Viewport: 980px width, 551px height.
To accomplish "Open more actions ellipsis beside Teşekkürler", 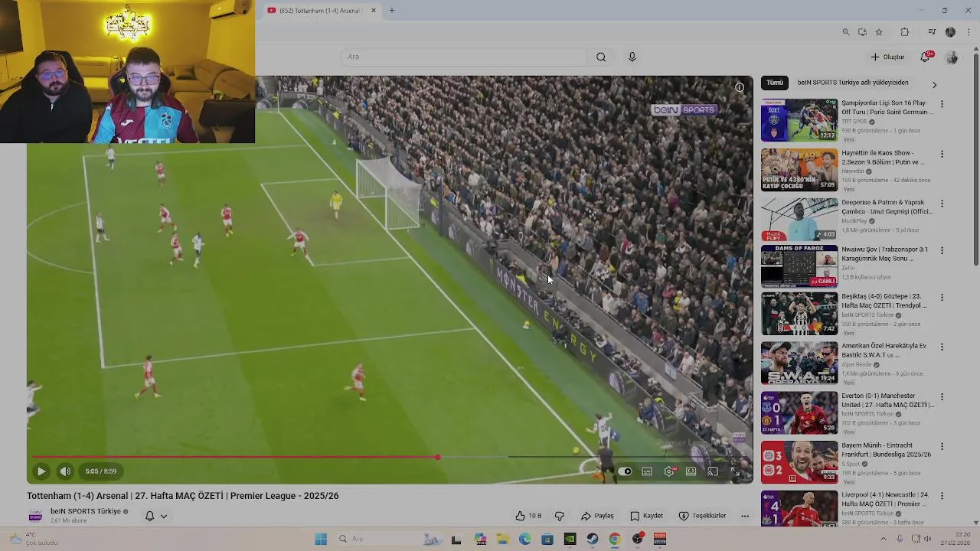I will point(745,516).
